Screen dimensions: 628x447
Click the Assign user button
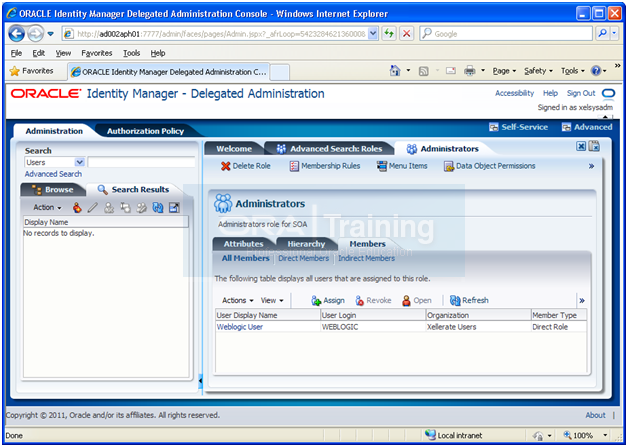[x=328, y=300]
